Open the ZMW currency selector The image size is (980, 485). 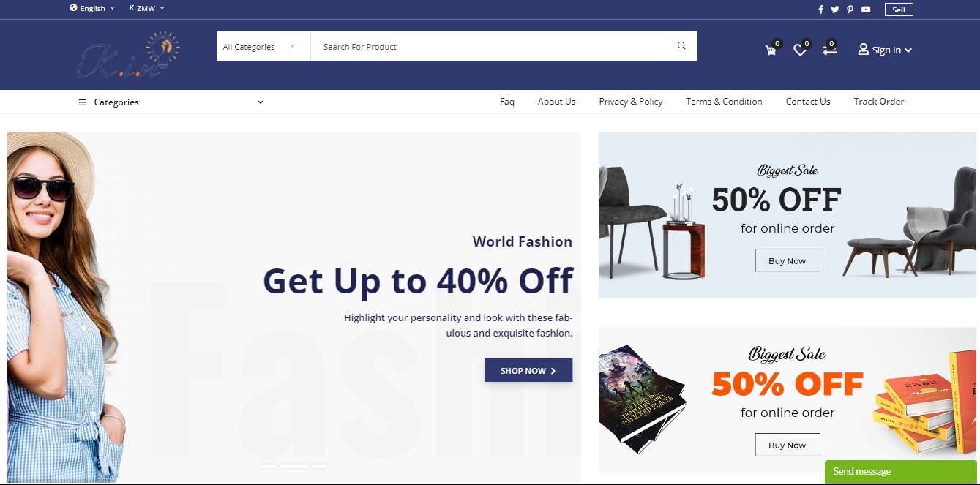point(147,8)
